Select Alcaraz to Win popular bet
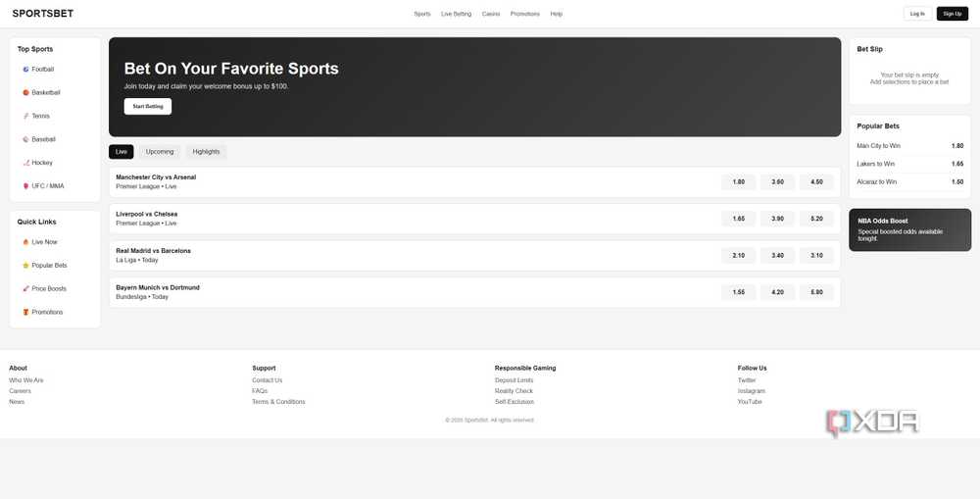The width and height of the screenshot is (980, 499). (x=910, y=182)
